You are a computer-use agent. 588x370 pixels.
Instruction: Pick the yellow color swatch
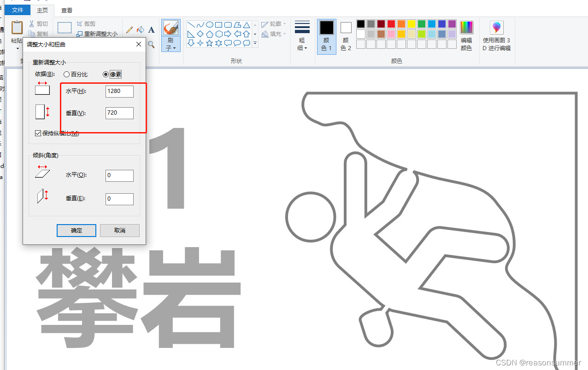[412, 24]
